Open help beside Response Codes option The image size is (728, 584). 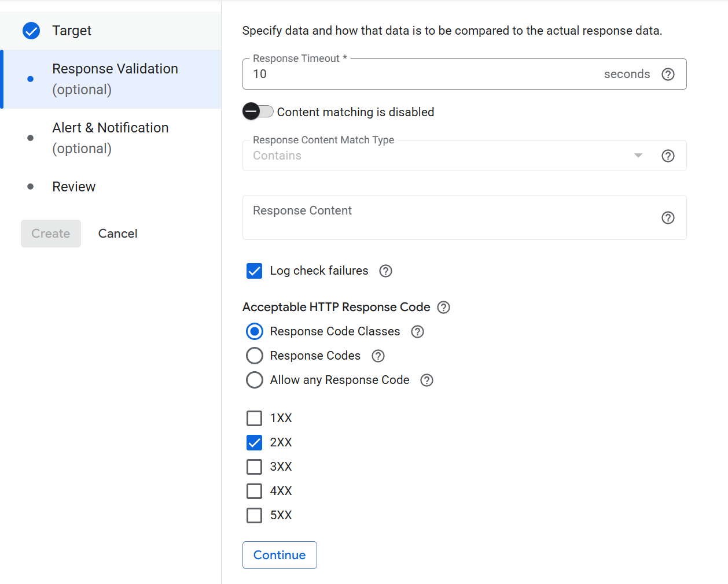tap(378, 356)
